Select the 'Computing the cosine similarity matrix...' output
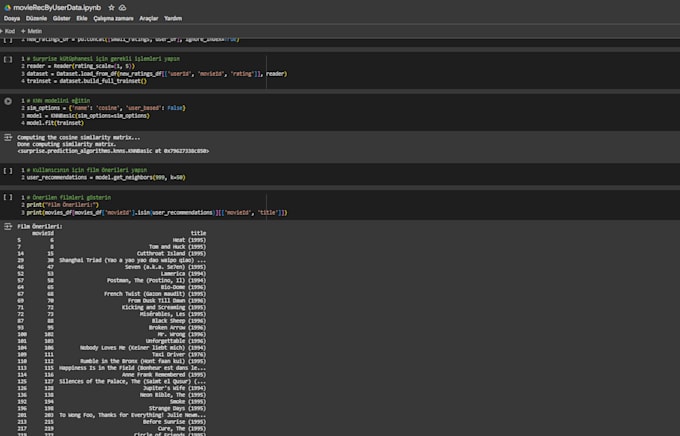Image resolution: width=680 pixels, height=436 pixels. tap(79, 138)
